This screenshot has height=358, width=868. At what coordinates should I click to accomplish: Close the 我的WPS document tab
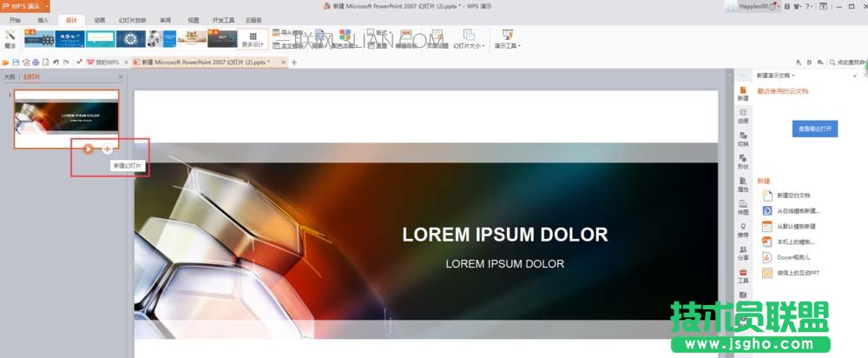coord(126,63)
